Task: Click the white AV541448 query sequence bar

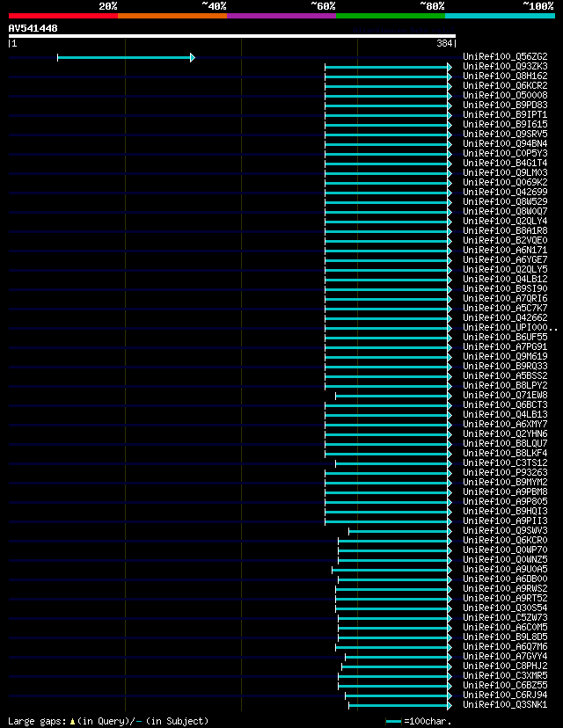Action: tap(232, 36)
